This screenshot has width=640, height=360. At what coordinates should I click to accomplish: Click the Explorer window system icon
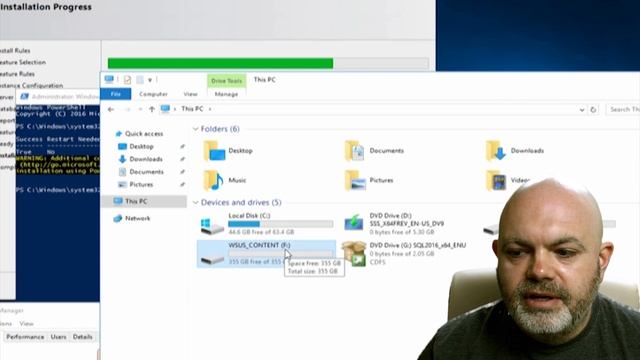[x=109, y=79]
